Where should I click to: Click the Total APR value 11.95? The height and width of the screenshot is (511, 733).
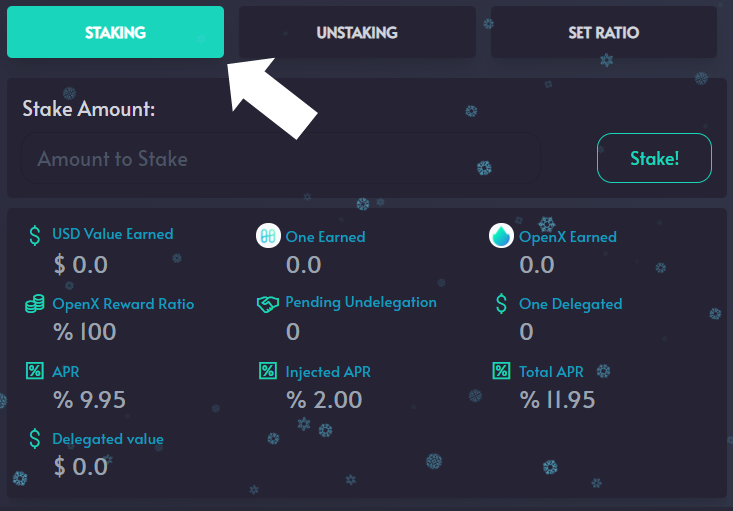click(x=557, y=400)
